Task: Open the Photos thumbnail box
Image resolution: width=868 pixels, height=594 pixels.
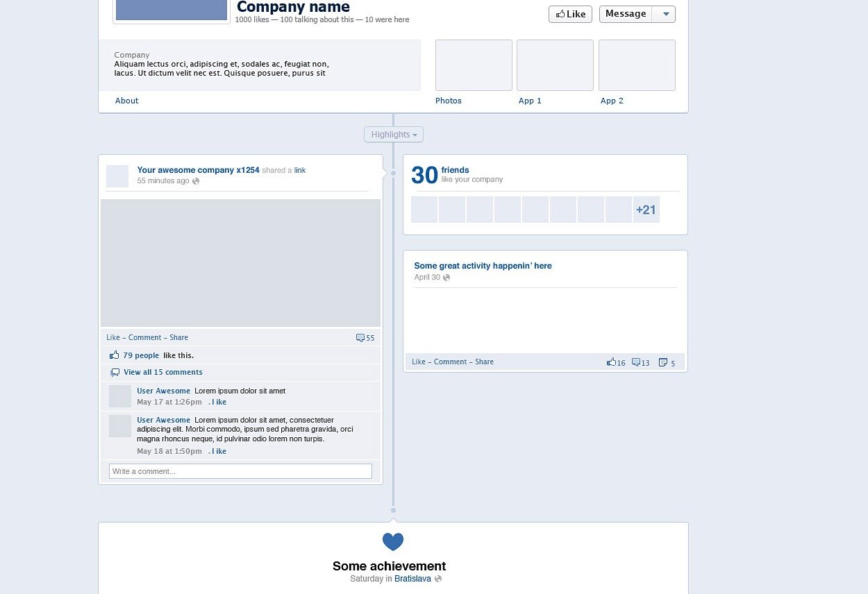Action: [x=474, y=65]
